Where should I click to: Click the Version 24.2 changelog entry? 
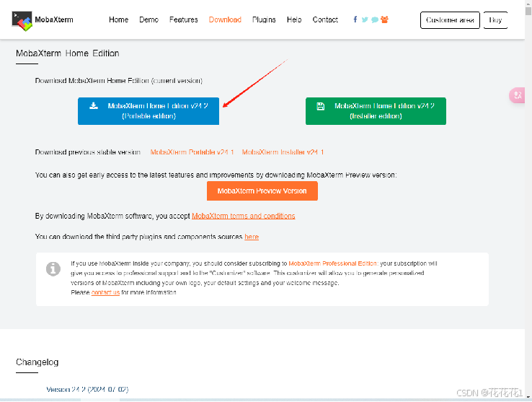(x=87, y=390)
